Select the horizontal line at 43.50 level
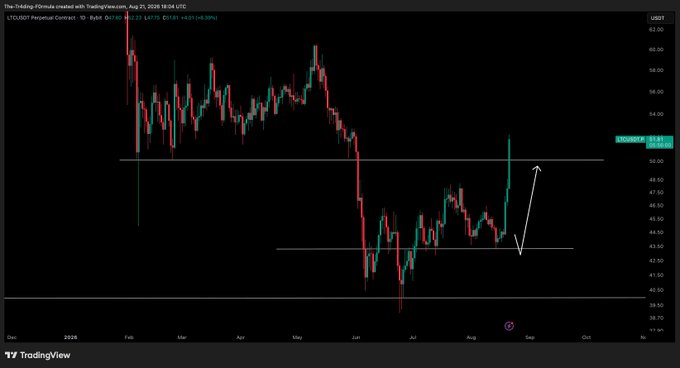The image size is (680, 368). [425, 249]
